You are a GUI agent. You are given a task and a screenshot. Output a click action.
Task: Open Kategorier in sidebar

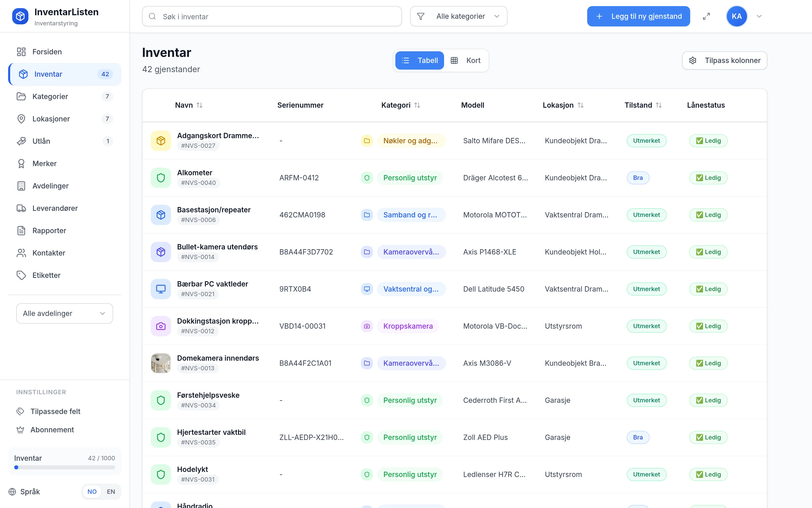[x=64, y=97]
